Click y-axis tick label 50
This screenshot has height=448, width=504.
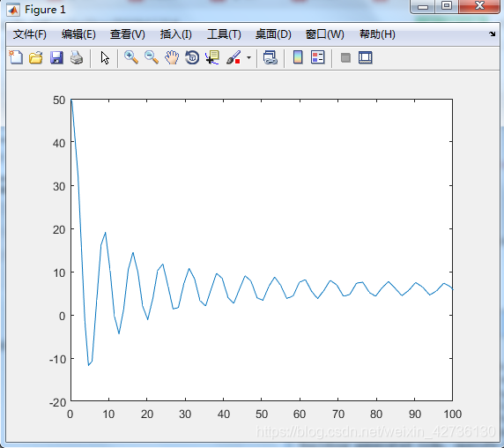[x=59, y=100]
